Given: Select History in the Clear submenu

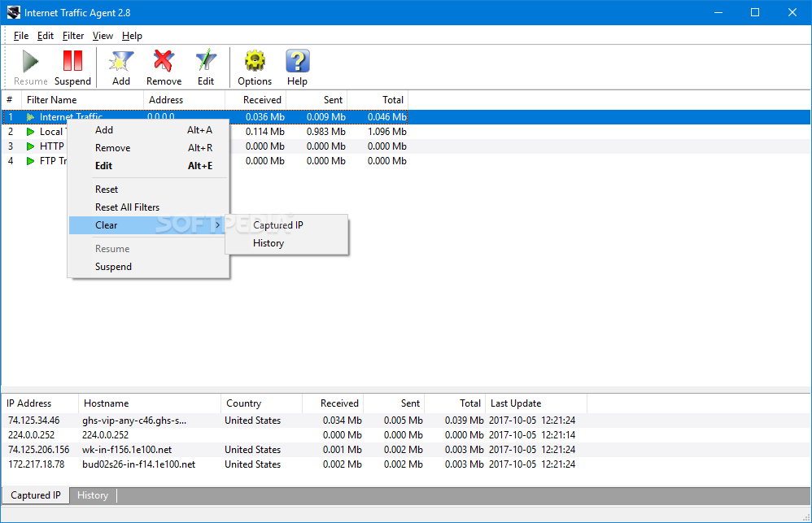Looking at the screenshot, I should [287, 243].
